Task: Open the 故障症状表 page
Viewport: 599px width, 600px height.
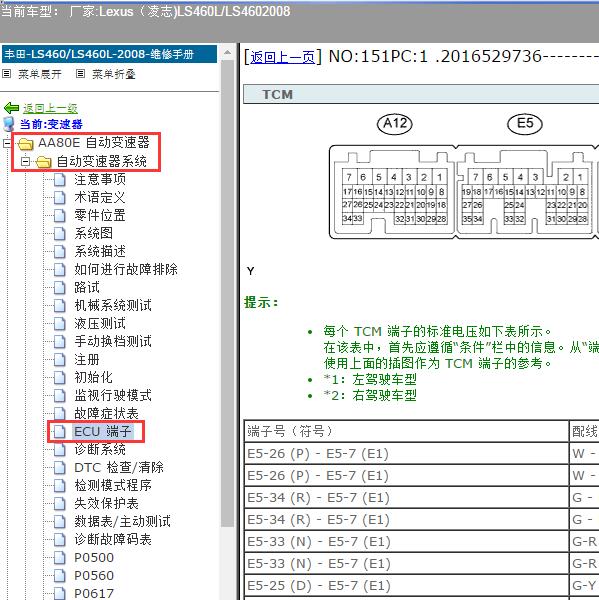Action: 106,413
